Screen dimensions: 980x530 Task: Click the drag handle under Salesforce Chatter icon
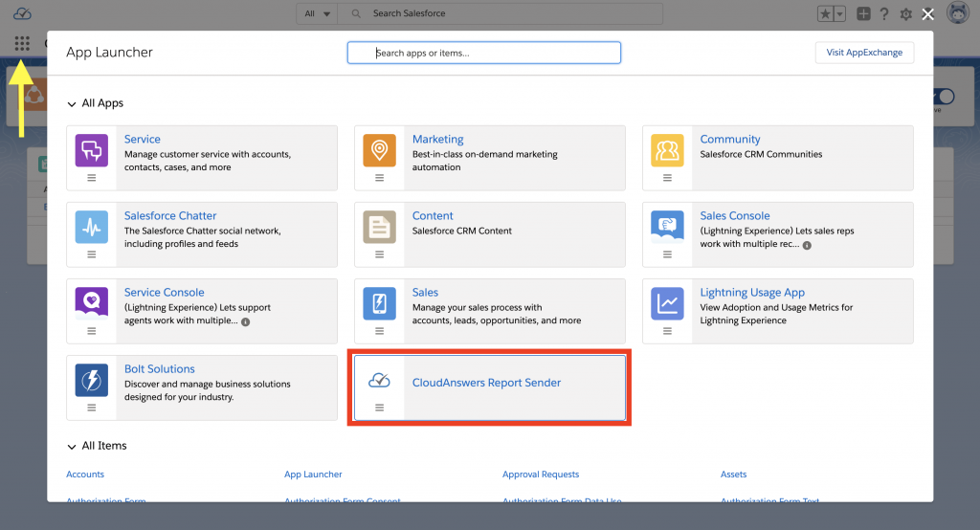point(91,254)
